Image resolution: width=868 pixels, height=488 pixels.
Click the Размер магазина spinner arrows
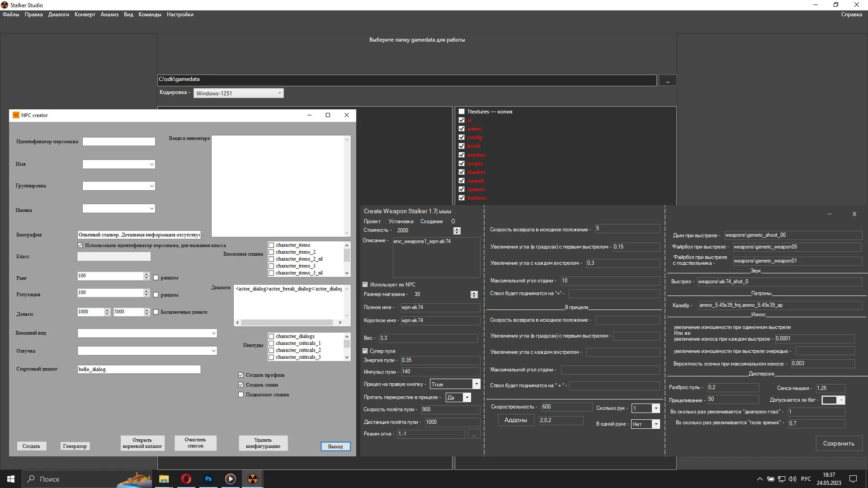[474, 294]
